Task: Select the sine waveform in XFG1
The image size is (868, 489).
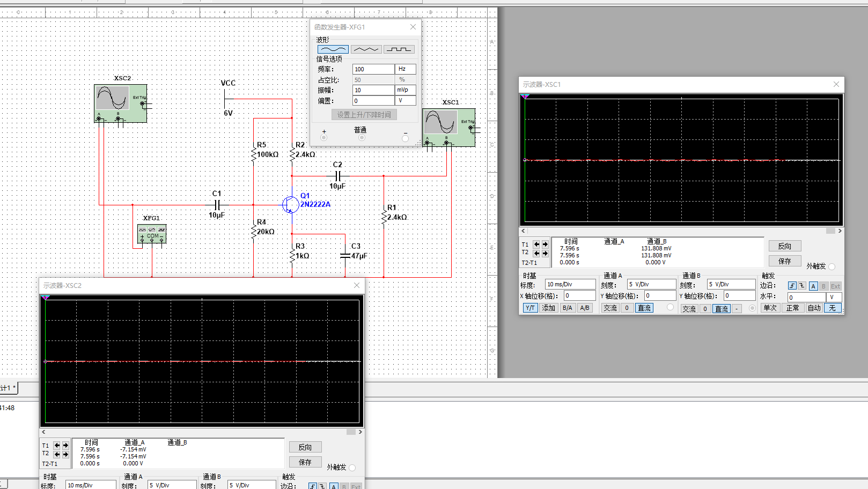Action: [x=333, y=49]
